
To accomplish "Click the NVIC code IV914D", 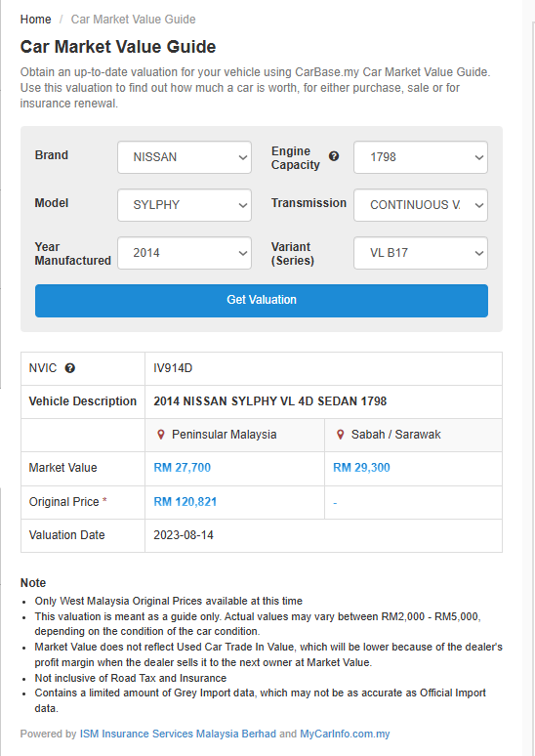I will pyautogui.click(x=173, y=368).
